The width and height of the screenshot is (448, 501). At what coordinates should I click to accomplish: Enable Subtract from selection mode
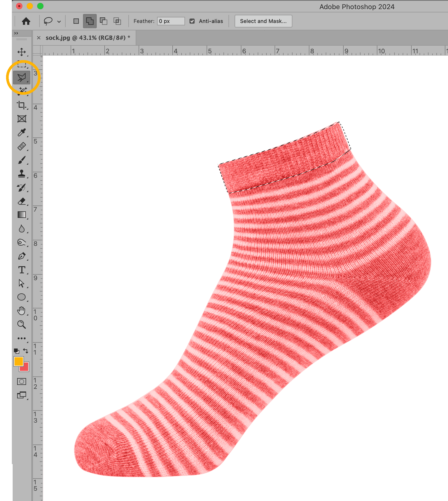104,21
